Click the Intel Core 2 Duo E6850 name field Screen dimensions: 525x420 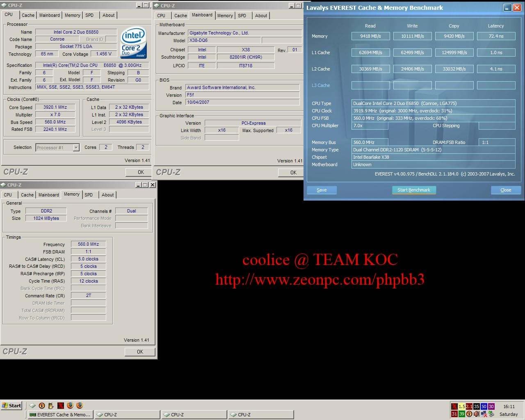point(76,32)
